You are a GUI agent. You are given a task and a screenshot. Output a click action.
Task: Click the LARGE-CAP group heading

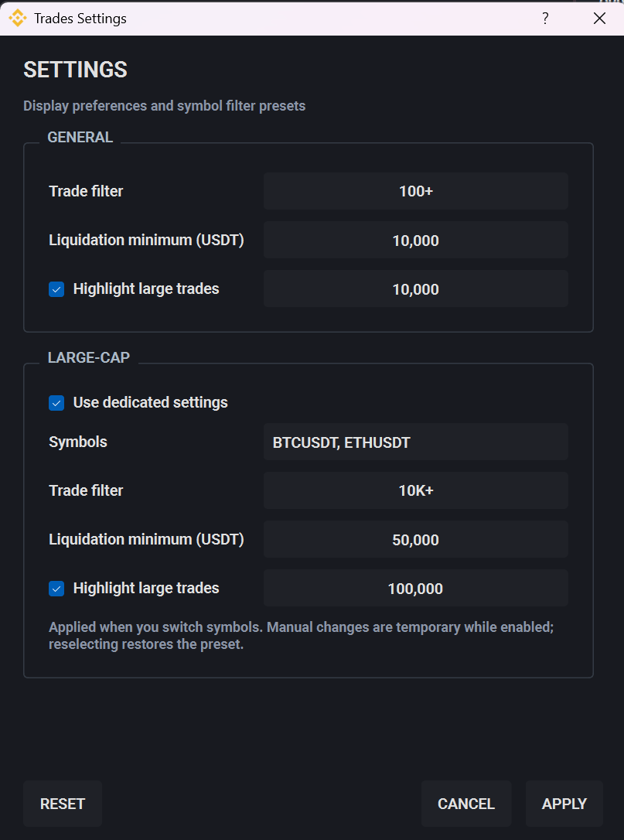pos(89,357)
